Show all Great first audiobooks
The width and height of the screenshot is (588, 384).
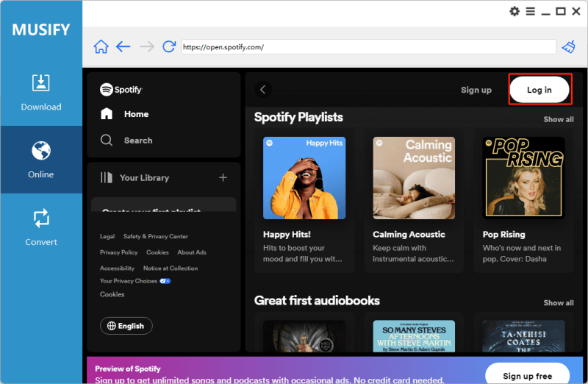(x=559, y=302)
